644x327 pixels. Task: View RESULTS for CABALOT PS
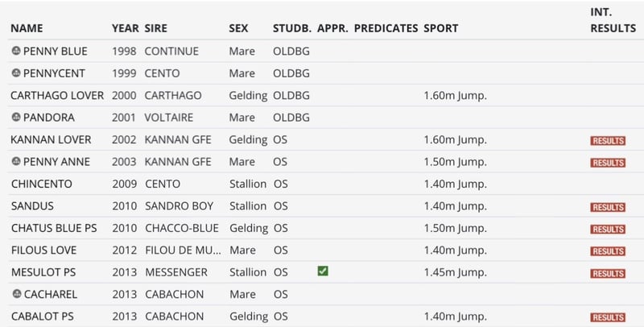coord(608,317)
